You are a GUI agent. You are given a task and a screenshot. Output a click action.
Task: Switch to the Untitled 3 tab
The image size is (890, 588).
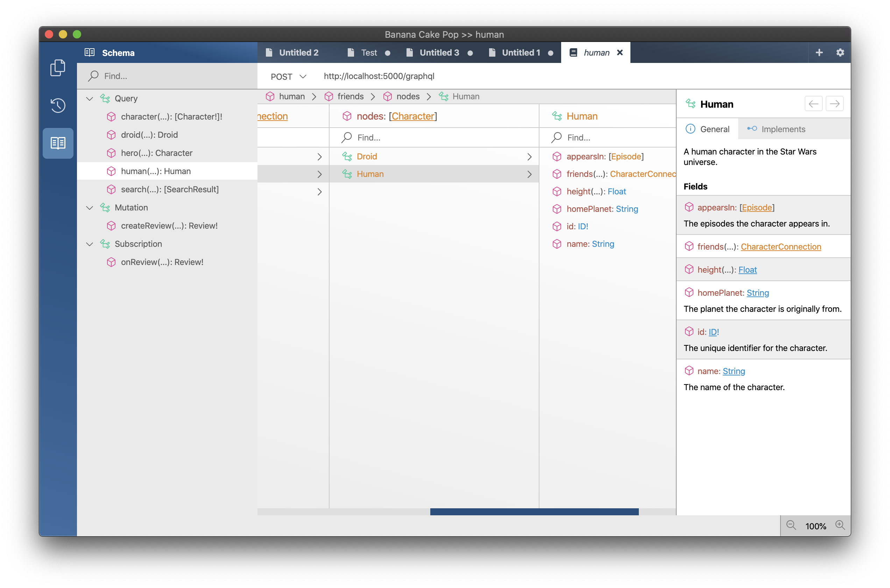point(439,52)
